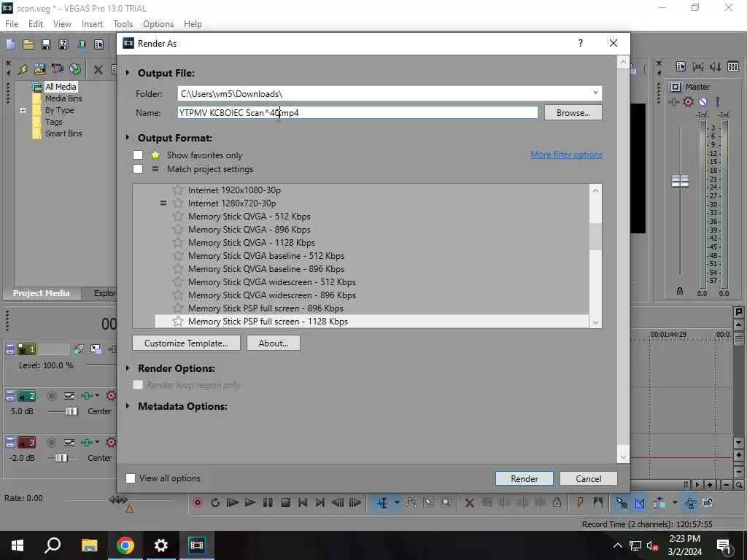The image size is (747, 560).
Task: Open track 3 automation settings dropdown arrow
Action: (97, 443)
